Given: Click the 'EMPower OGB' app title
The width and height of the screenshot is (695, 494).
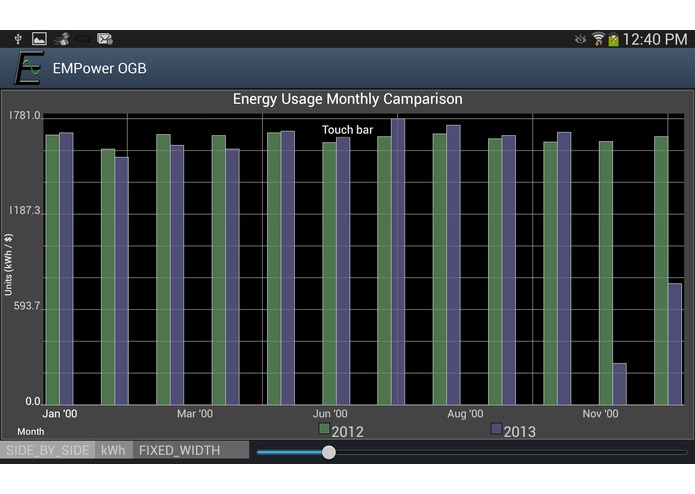Looking at the screenshot, I should tap(100, 69).
